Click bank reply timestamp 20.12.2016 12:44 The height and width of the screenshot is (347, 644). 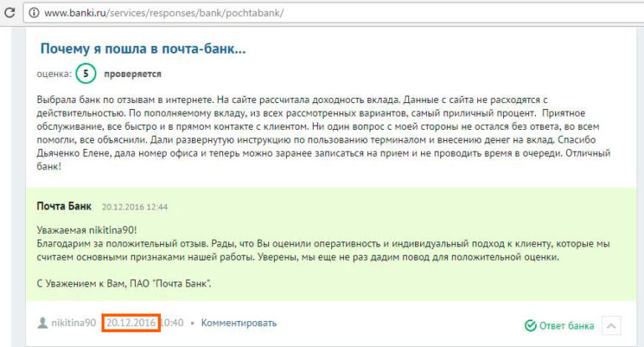[x=135, y=207]
